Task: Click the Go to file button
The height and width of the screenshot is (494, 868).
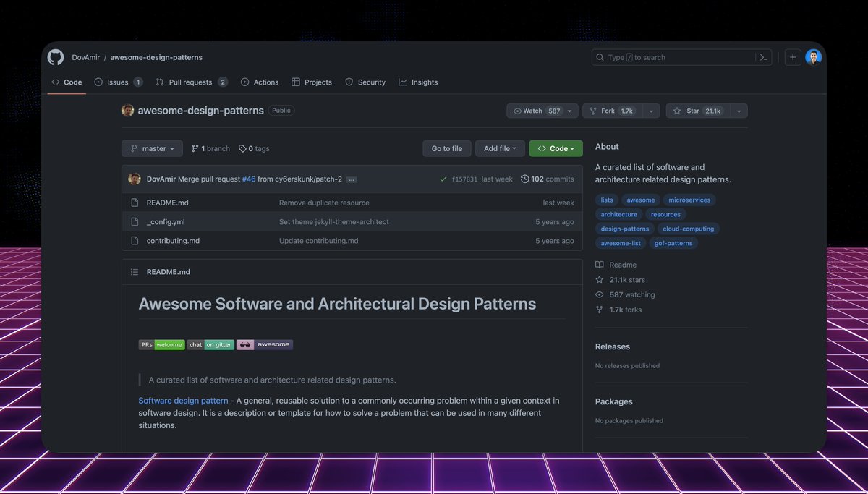Action: [446, 148]
